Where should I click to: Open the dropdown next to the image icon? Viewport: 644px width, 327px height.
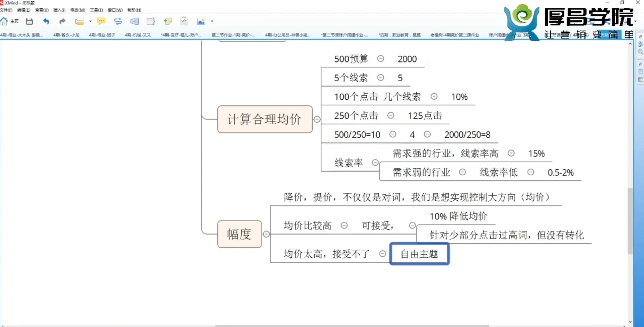point(212,21)
